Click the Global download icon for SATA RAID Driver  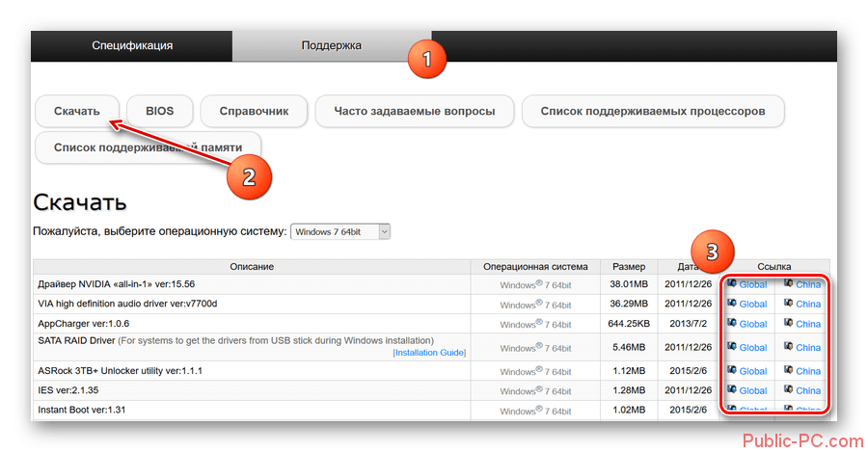tap(732, 346)
